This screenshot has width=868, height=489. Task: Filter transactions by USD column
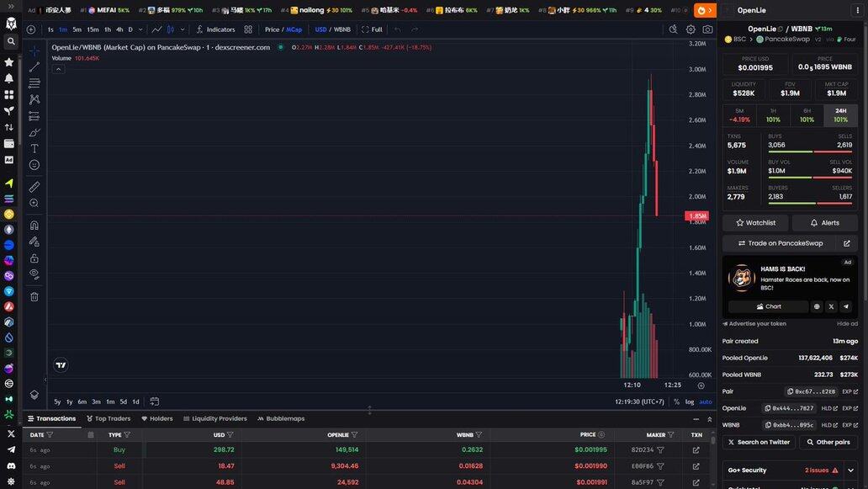click(230, 435)
